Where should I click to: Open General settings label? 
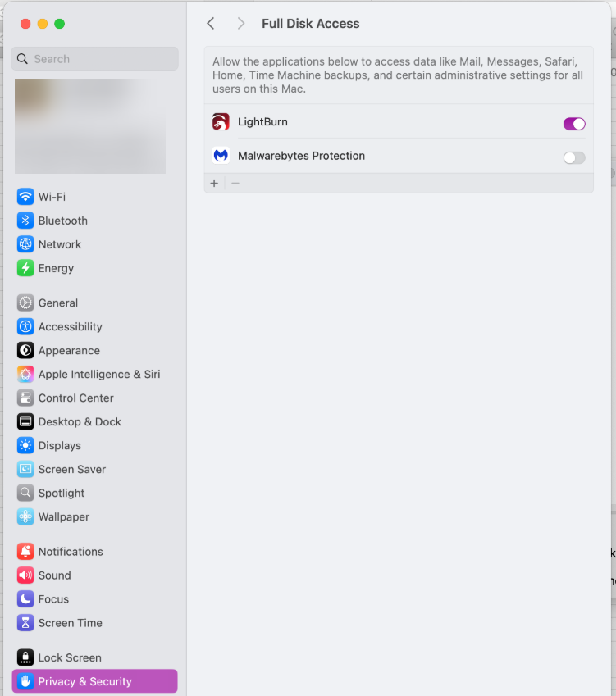(58, 303)
